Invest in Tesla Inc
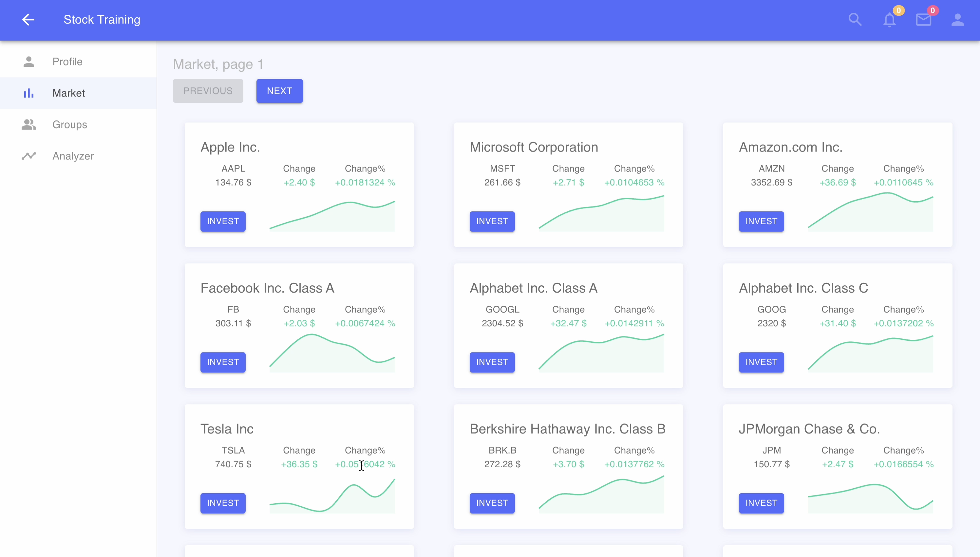980x557 pixels. click(x=223, y=503)
